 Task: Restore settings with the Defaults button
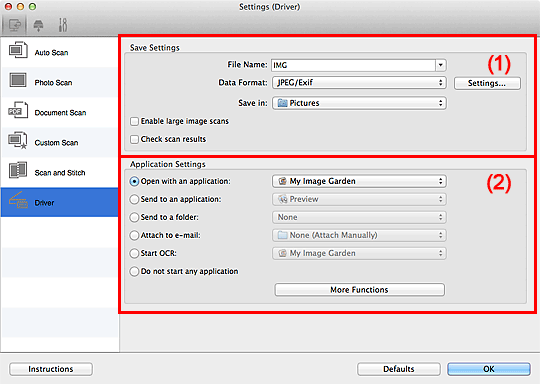(398, 369)
